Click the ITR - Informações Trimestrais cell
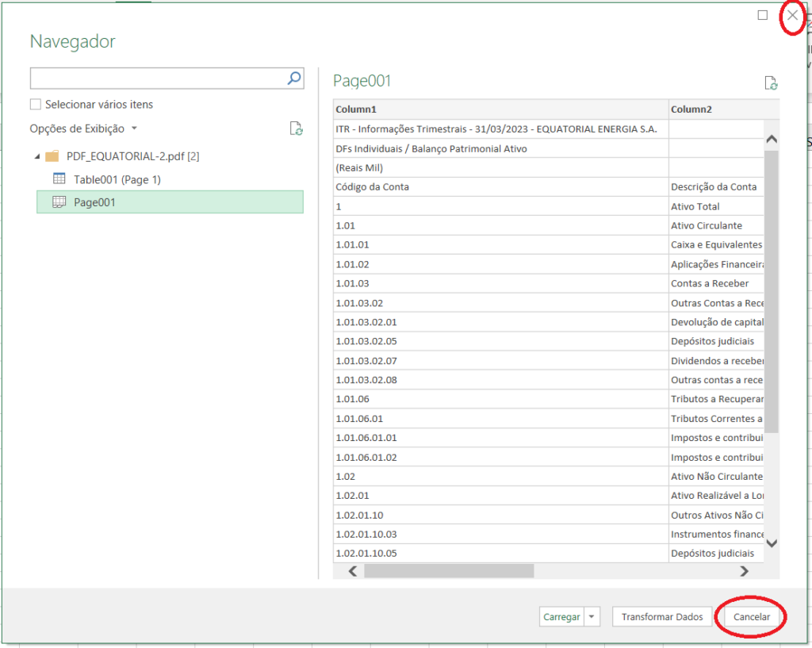Image resolution: width=812 pixels, height=648 pixels. 501,129
